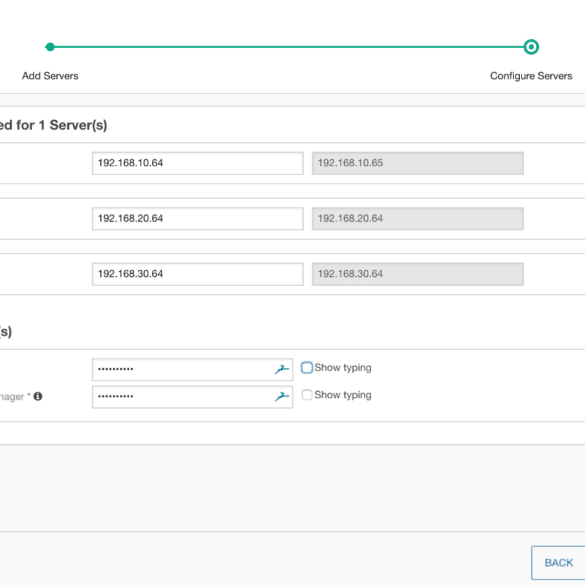Select the Add Servers step label
The height and width of the screenshot is (585, 585).
pos(50,76)
